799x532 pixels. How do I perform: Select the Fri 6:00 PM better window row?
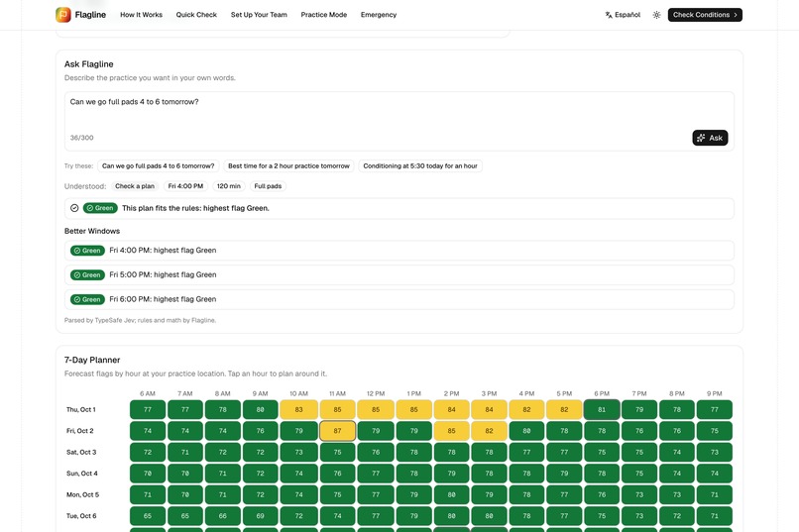399,299
